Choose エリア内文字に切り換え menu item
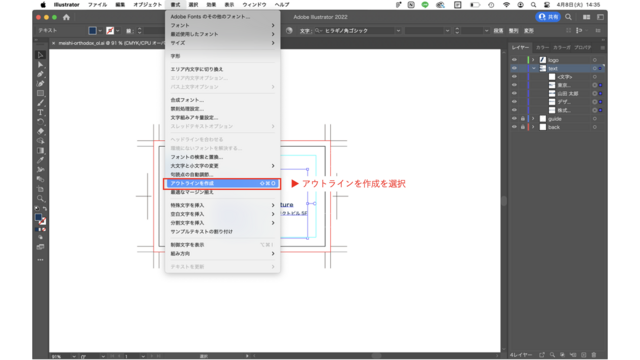Image resolution: width=640 pixels, height=360 pixels. (x=222, y=69)
